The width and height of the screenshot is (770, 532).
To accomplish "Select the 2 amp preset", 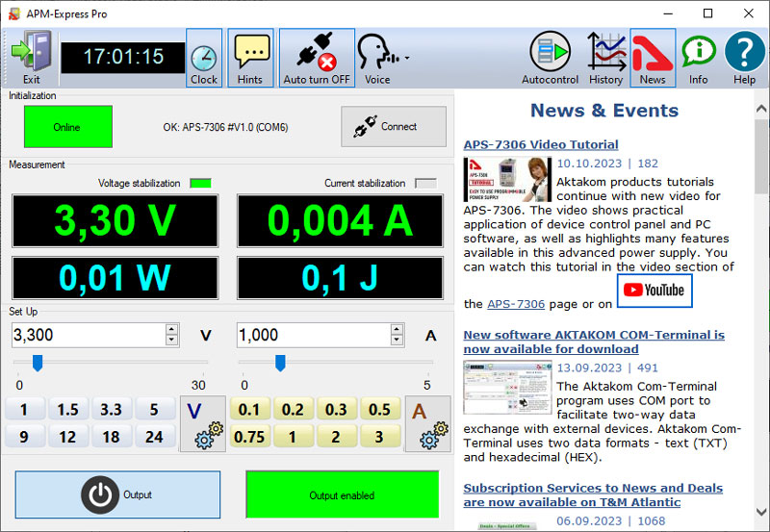I will pos(336,437).
